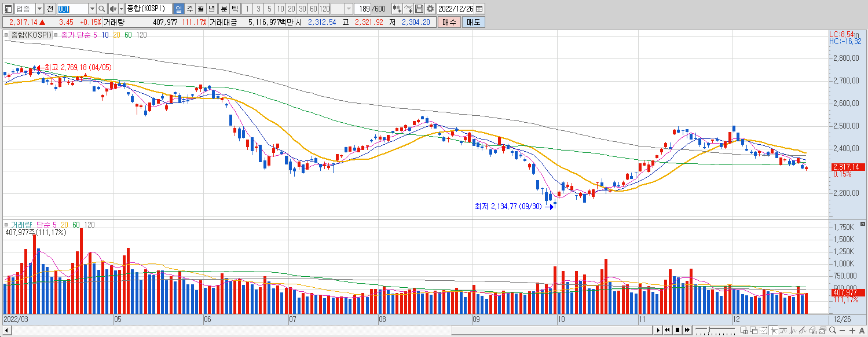The width and height of the screenshot is (868, 337).
Task: Click the save chart floppy disk icon
Action: [419, 9]
